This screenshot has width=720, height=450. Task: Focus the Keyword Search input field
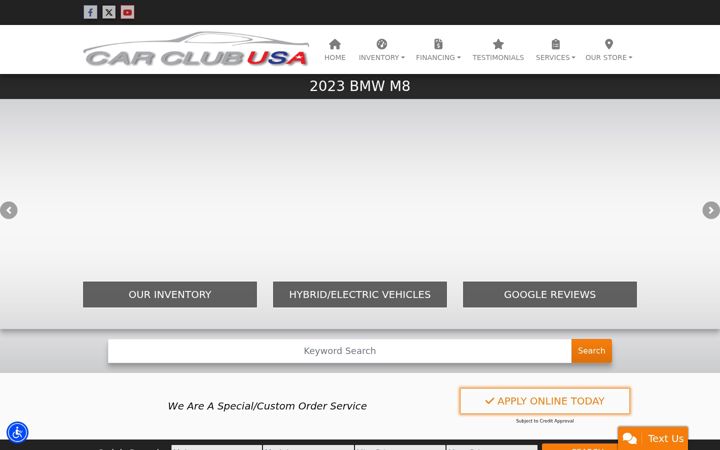click(340, 351)
